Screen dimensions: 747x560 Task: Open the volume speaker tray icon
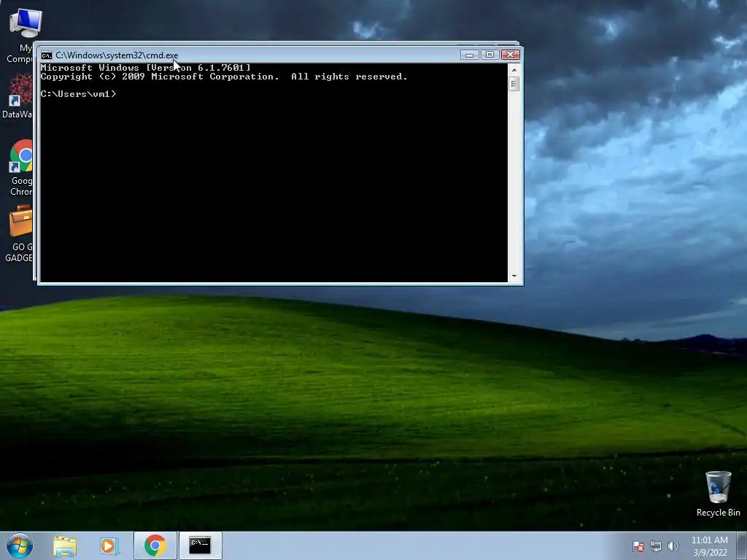pos(673,546)
